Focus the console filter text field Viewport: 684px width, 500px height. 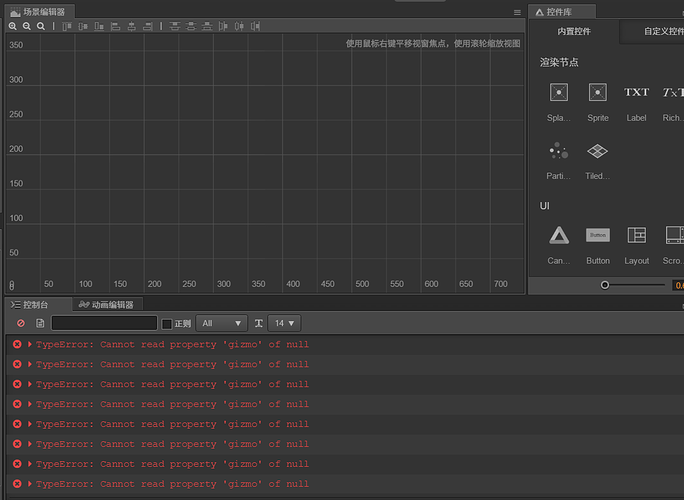pos(104,323)
